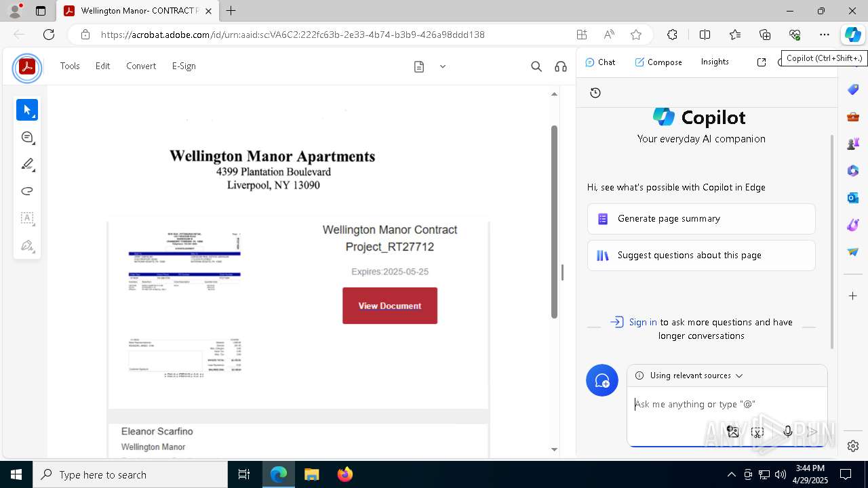Image resolution: width=868 pixels, height=488 pixels.
Task: Pick the freehand draw loop tool
Action: 27,191
